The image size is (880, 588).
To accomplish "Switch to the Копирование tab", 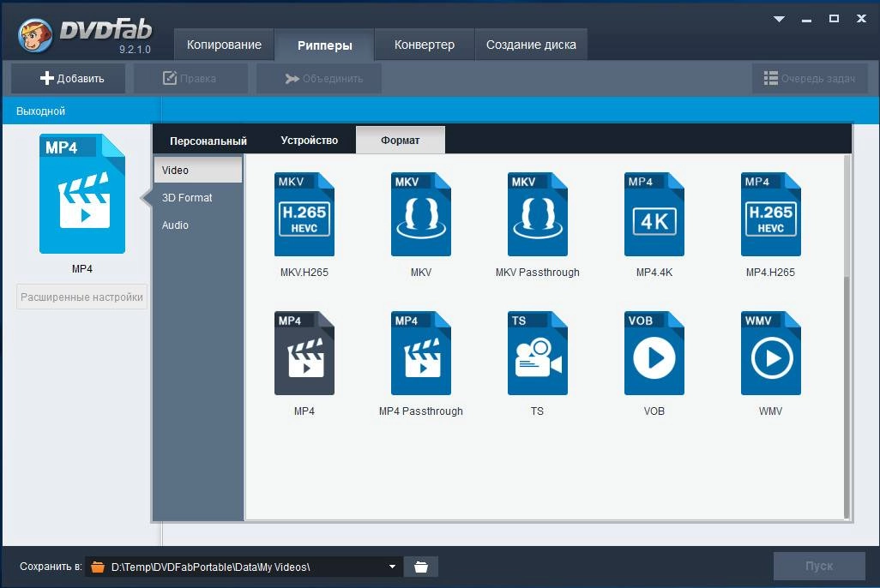I will click(224, 45).
